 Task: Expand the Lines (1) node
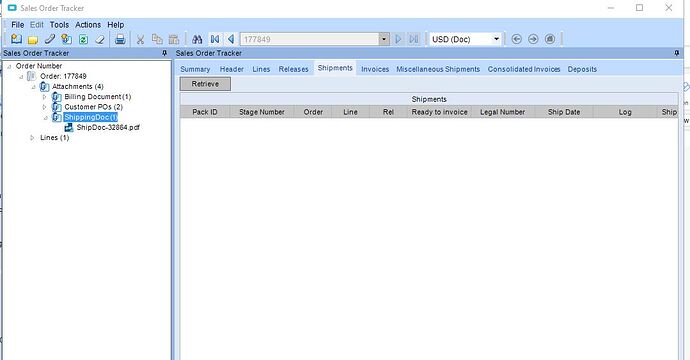pyautogui.click(x=32, y=138)
